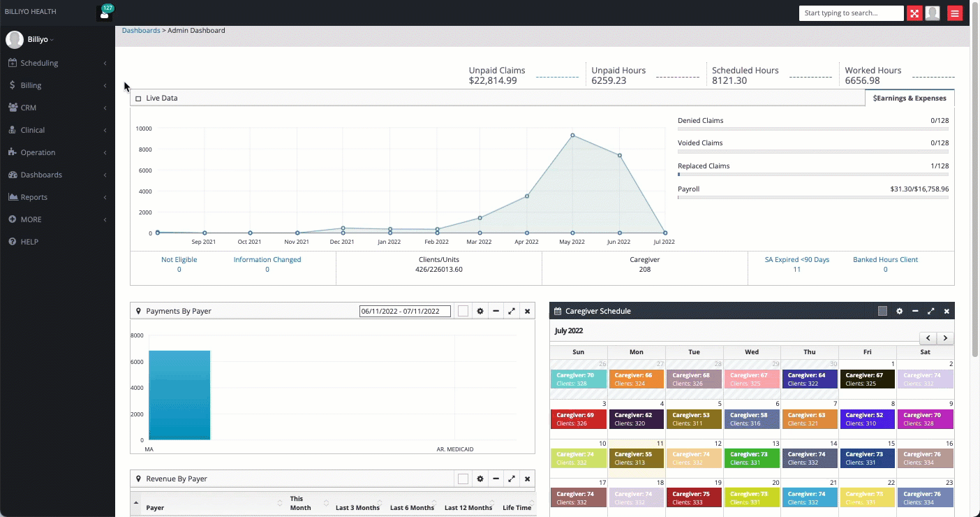
Task: Open the red hamburger menu icon
Action: point(955,13)
